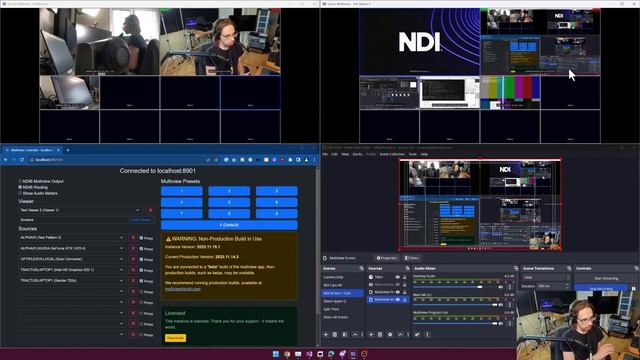Open Visual Studio from the taskbar

click(x=309, y=354)
